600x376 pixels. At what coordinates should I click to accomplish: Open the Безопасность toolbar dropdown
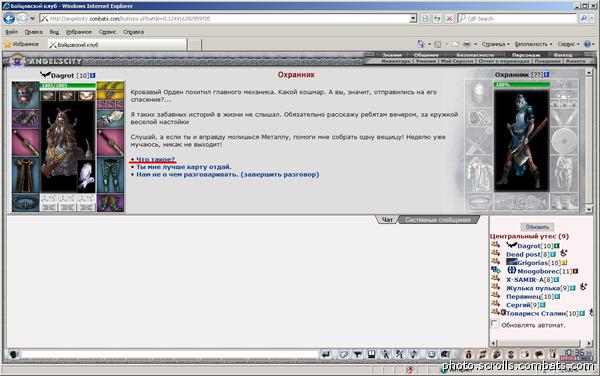click(533, 44)
